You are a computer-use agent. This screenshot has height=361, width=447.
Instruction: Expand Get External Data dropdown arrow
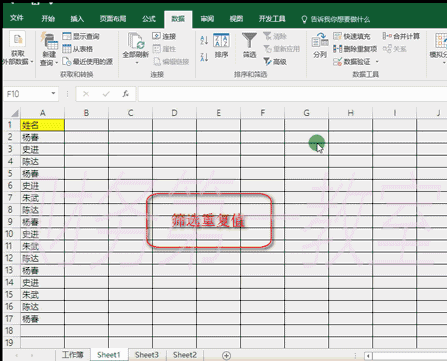32,62
